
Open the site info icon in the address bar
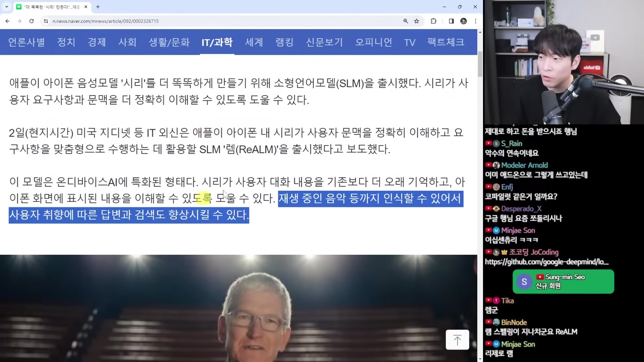click(46, 21)
